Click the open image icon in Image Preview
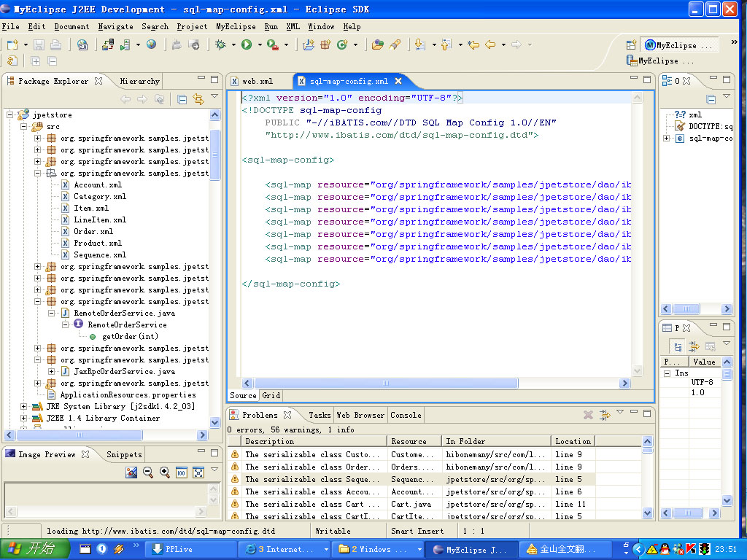The width and height of the screenshot is (747, 560). [131, 472]
